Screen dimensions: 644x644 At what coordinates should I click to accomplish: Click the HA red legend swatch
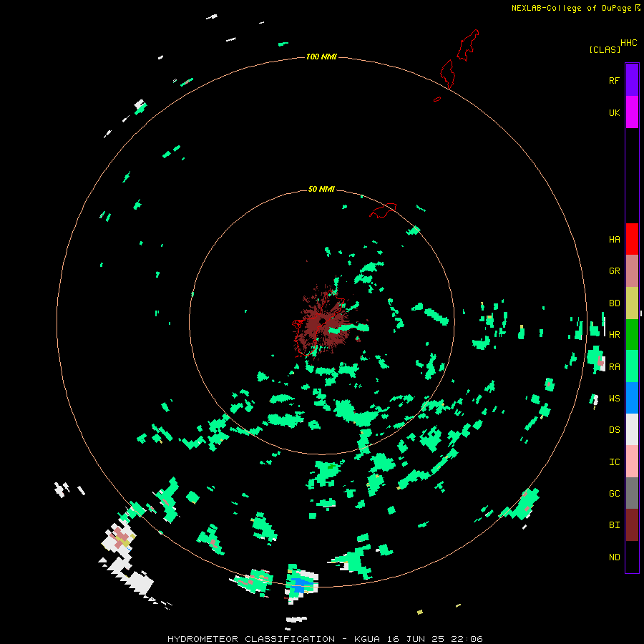click(x=632, y=239)
